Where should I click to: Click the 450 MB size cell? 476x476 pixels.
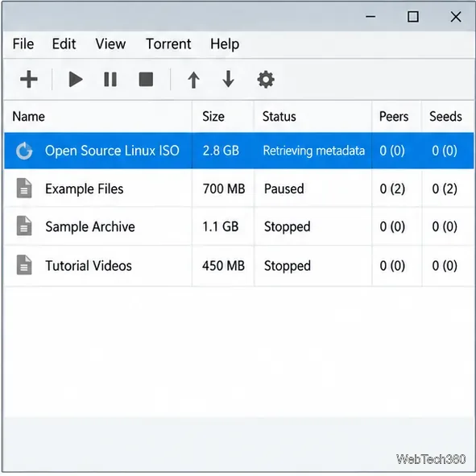223,266
